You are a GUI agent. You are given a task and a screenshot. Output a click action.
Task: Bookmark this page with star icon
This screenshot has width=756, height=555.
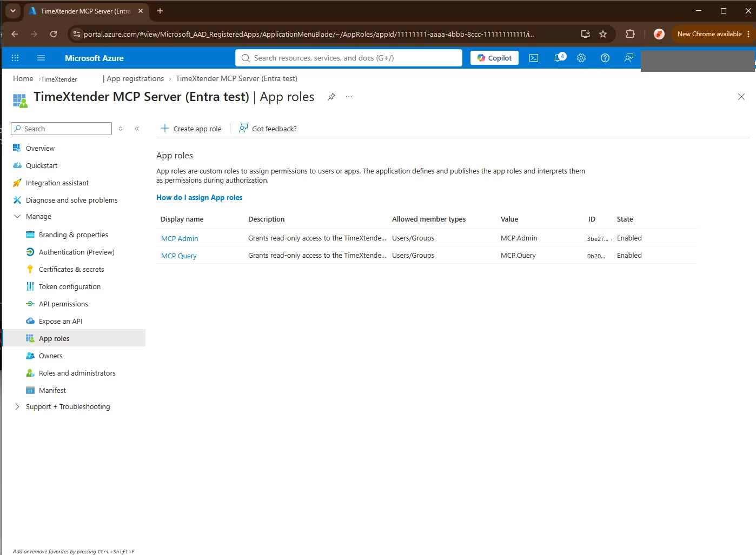[603, 34]
